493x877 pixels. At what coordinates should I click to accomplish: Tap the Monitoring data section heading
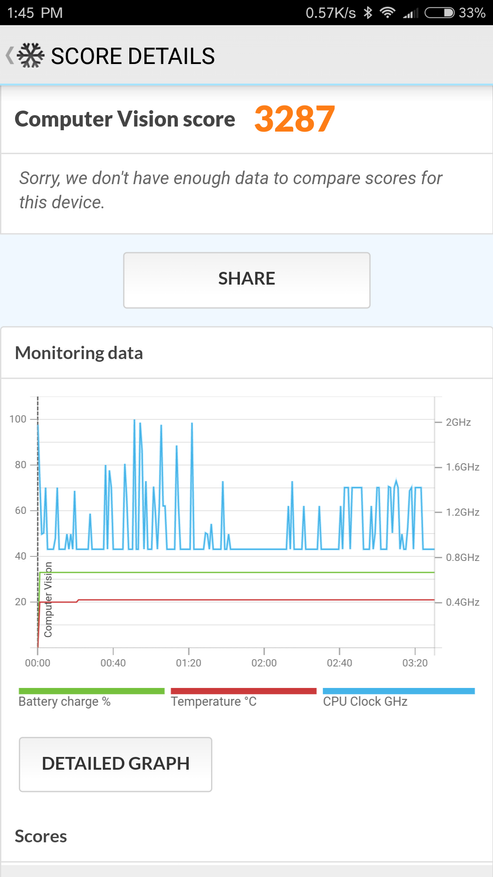[x=79, y=353]
